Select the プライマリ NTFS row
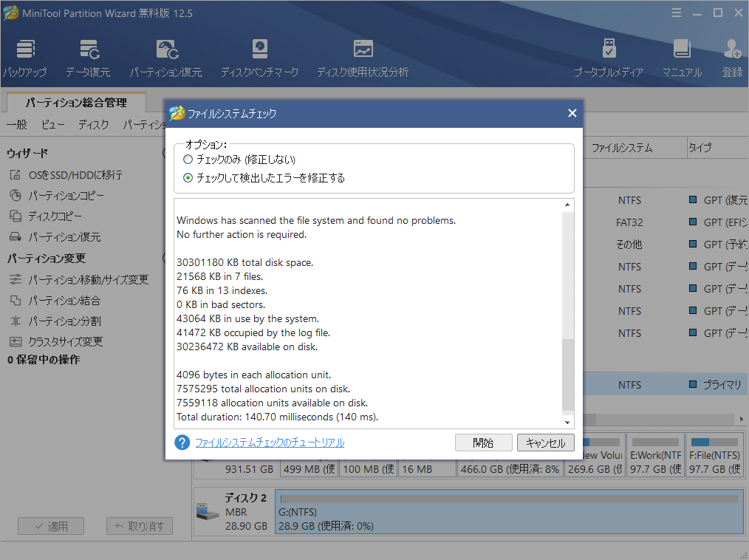The height and width of the screenshot is (560, 749). (x=666, y=385)
